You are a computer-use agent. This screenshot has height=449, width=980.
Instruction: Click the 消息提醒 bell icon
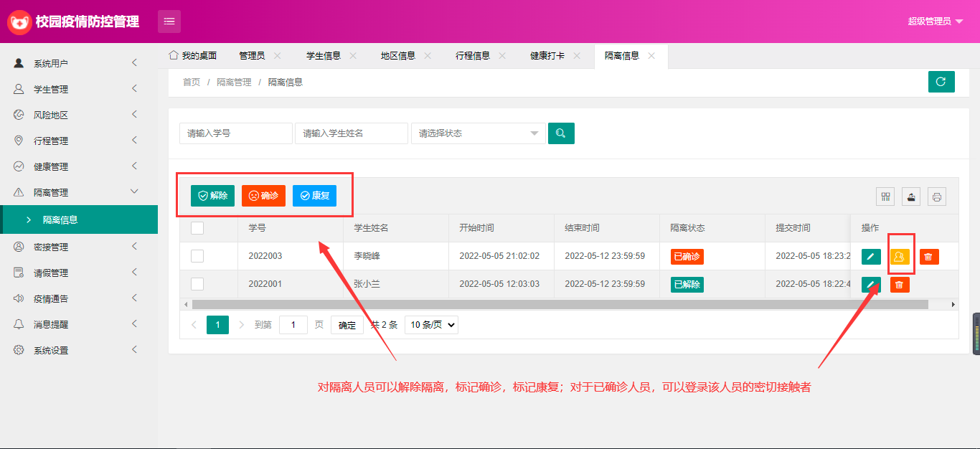tap(19, 324)
